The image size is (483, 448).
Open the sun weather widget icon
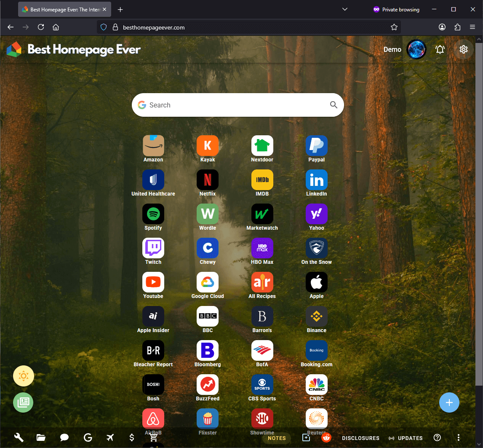click(x=23, y=376)
